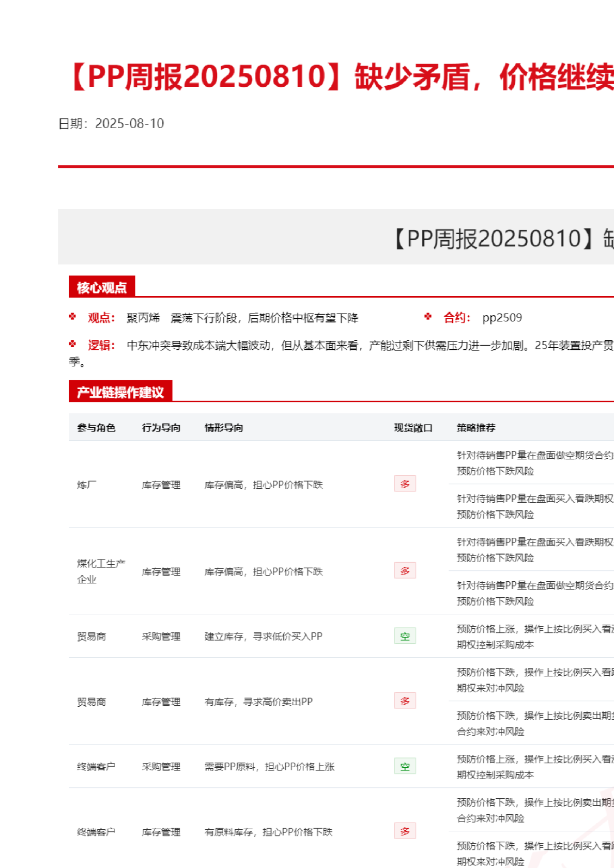614x868 pixels.
Task: Click the red diamond bullet before 逻辑
Action: (x=72, y=344)
